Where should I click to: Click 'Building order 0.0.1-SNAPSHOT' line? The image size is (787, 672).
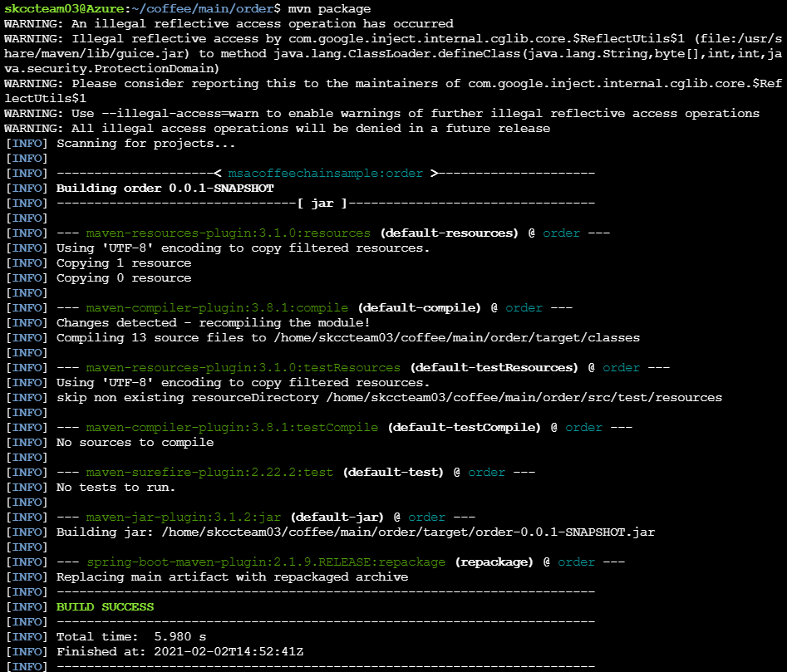click(x=165, y=189)
